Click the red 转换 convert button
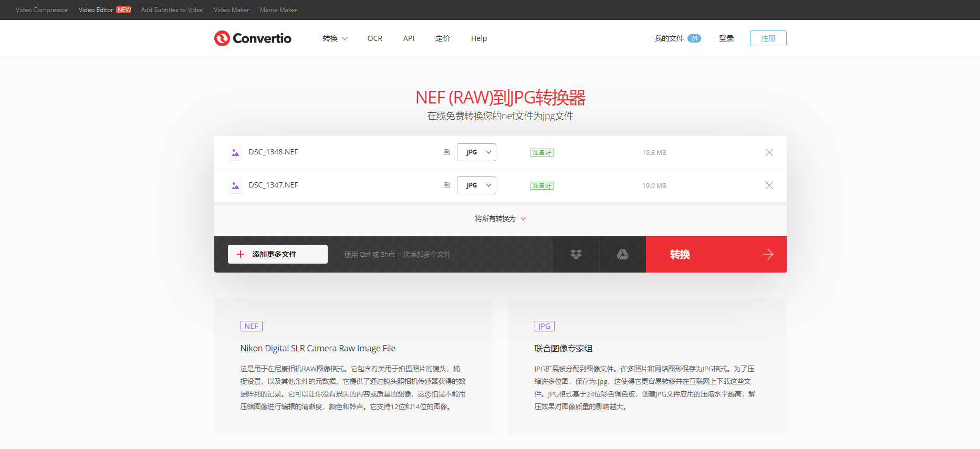The width and height of the screenshot is (980, 449). click(x=716, y=254)
